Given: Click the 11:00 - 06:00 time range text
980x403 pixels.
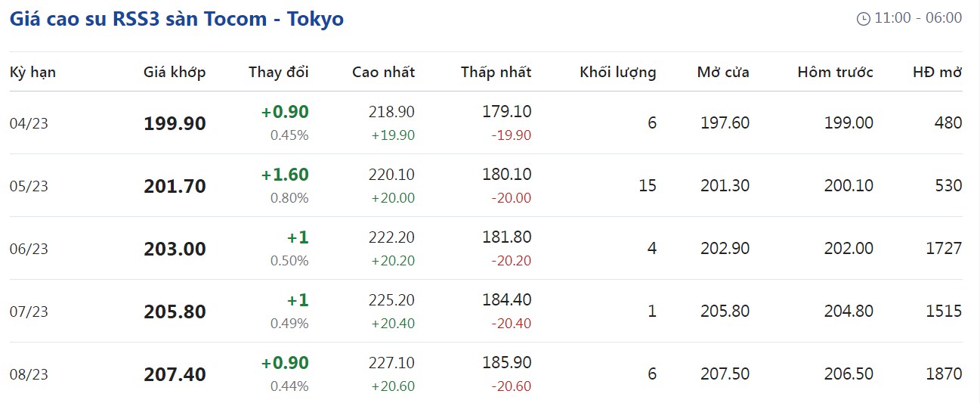Looking at the screenshot, I should (x=918, y=18).
